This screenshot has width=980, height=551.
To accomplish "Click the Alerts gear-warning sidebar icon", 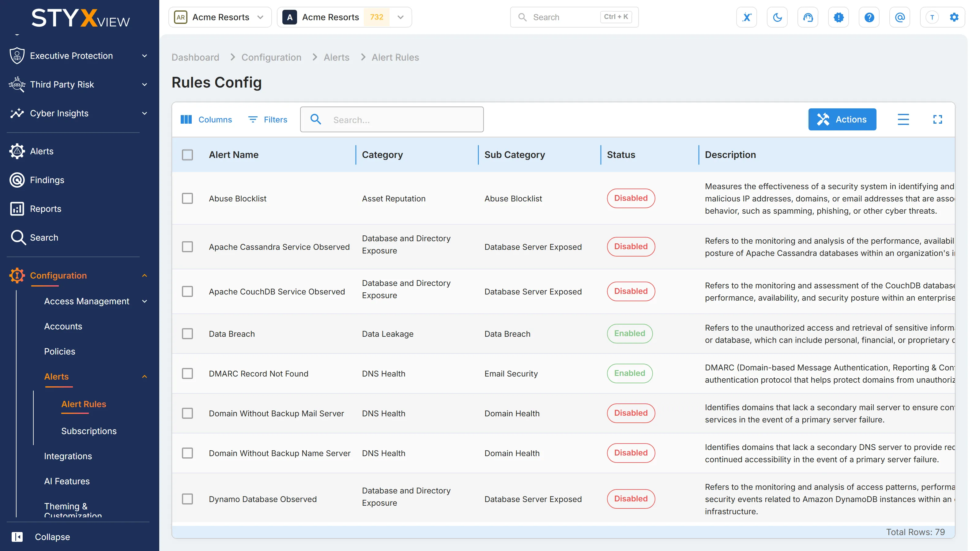I will (17, 151).
